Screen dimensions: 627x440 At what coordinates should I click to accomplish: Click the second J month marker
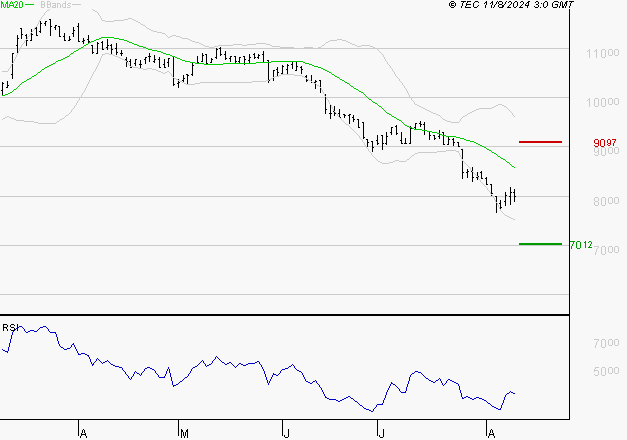point(381,433)
